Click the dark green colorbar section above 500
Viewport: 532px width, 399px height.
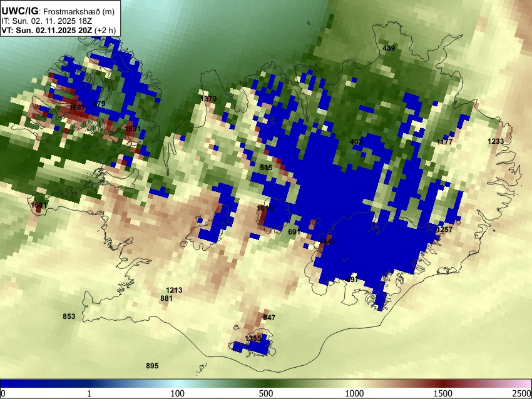266,383
